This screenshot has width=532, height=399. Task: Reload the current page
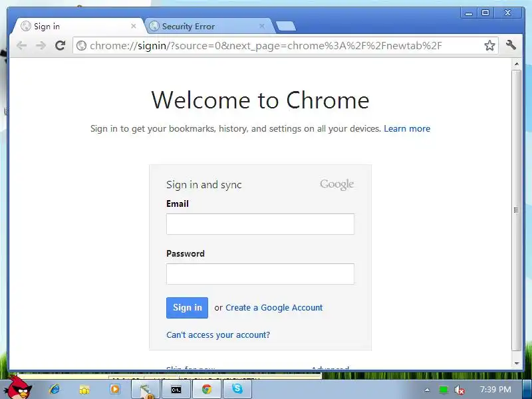60,45
